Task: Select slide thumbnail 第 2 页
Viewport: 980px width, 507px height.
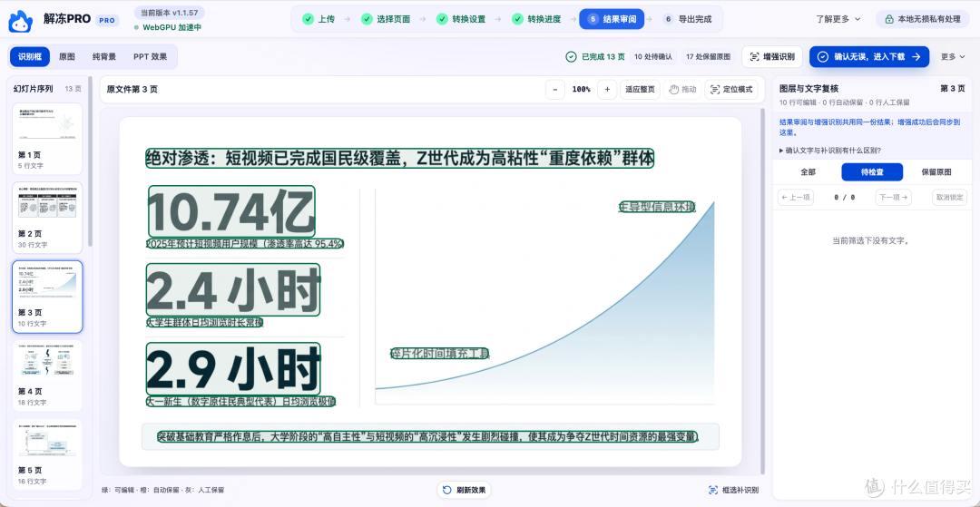Action: pos(47,218)
